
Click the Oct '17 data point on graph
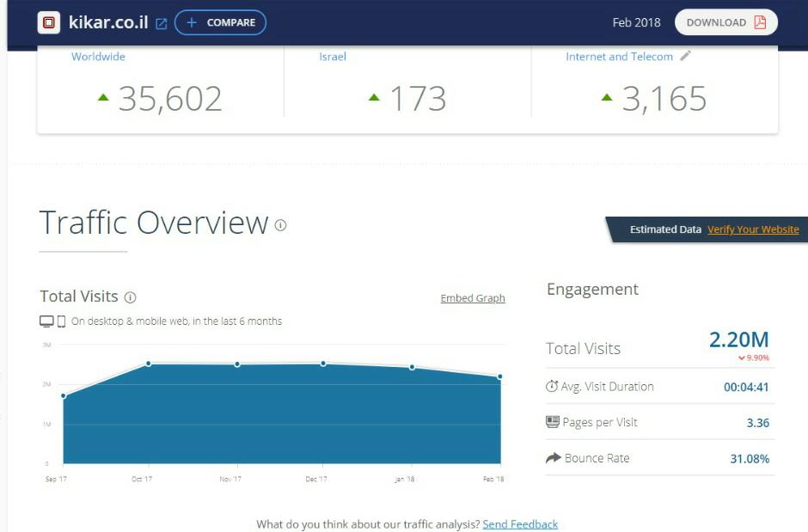point(149,364)
